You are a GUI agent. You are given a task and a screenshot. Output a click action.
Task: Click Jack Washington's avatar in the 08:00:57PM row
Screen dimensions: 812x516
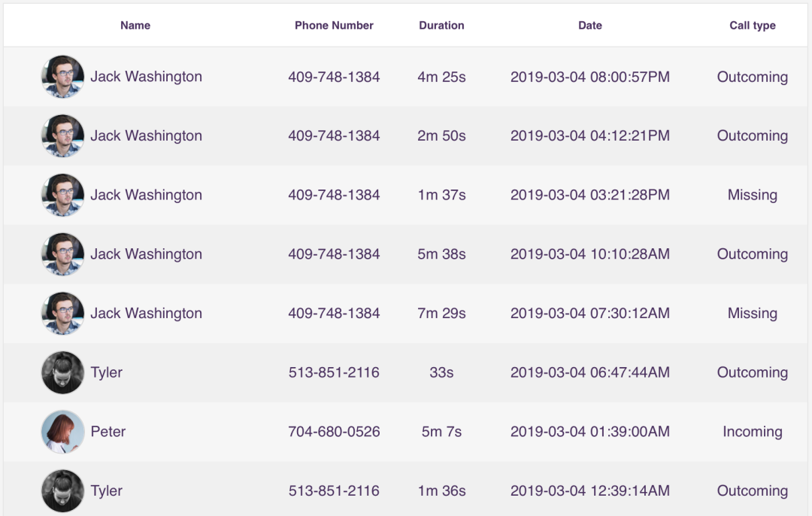coord(62,77)
